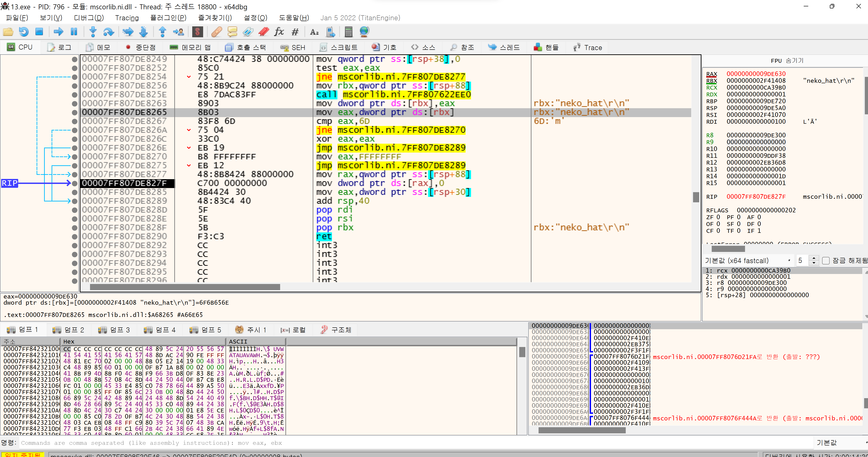
Task: Open the calculator icon
Action: point(348,32)
